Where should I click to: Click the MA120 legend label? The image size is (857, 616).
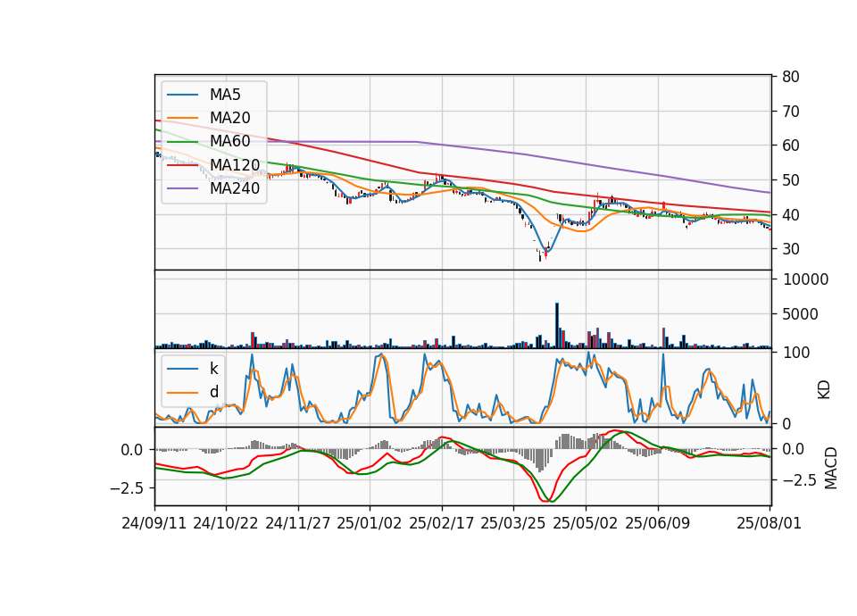(235, 164)
